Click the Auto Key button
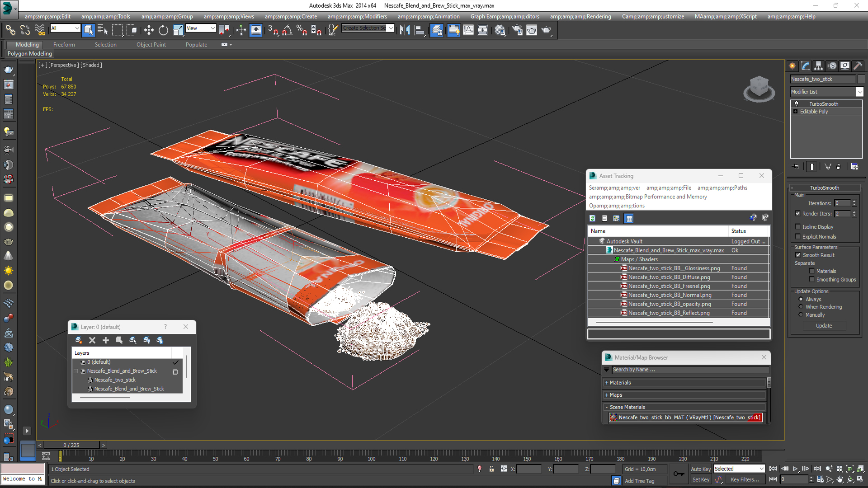868x488 pixels. click(x=700, y=469)
